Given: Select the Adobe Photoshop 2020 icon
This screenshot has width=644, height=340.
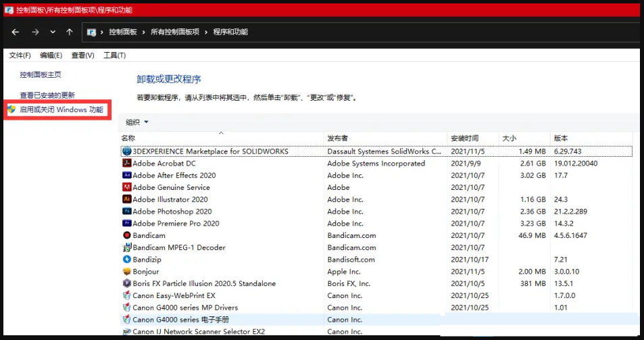Looking at the screenshot, I should click(126, 212).
